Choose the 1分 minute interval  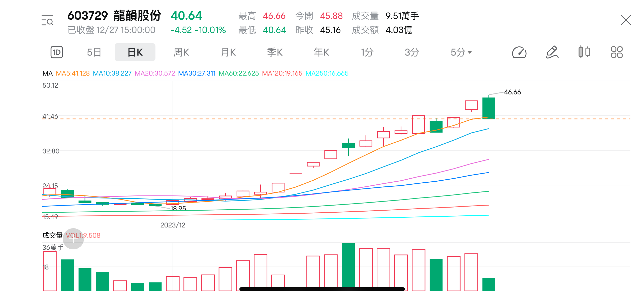[367, 52]
